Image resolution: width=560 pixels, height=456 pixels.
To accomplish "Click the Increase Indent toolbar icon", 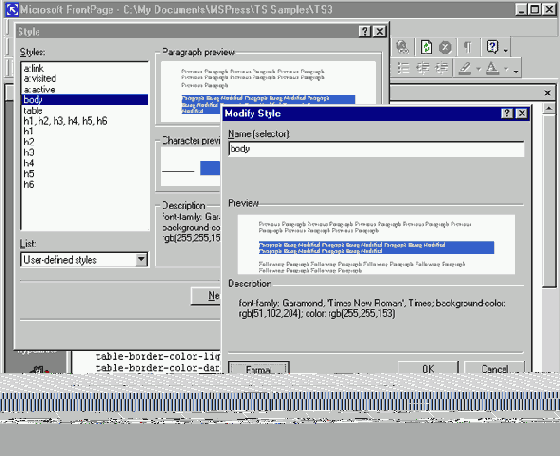I will [442, 67].
